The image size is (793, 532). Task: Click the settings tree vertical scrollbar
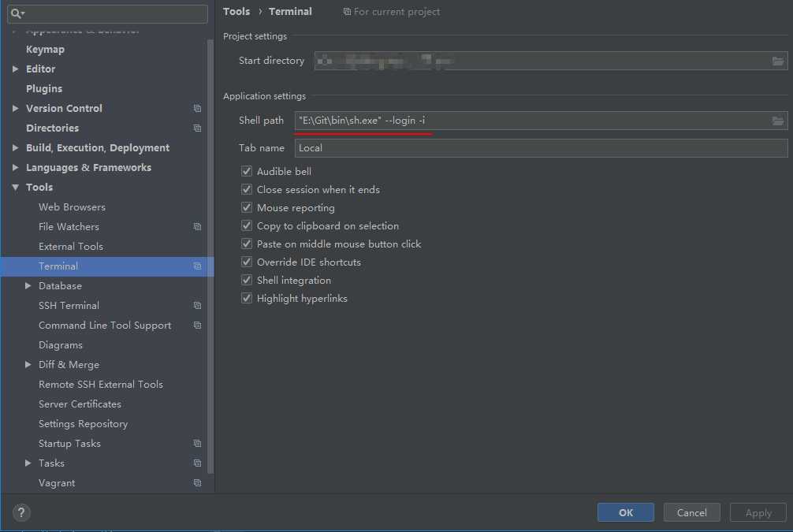click(x=210, y=257)
